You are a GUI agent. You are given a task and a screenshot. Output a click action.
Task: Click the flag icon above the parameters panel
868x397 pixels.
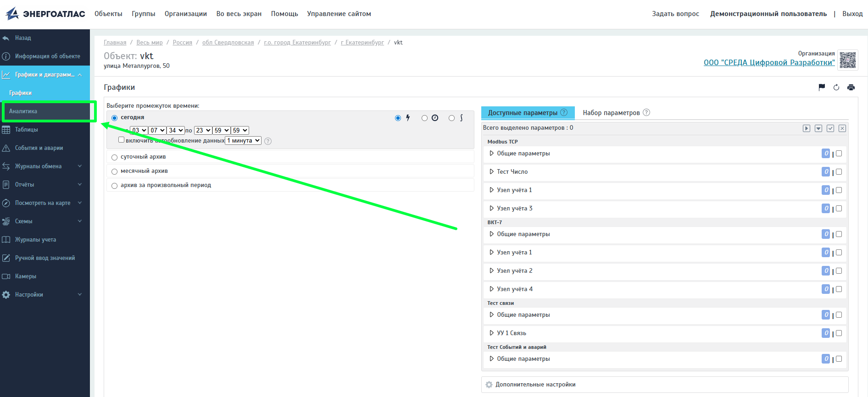click(x=822, y=88)
